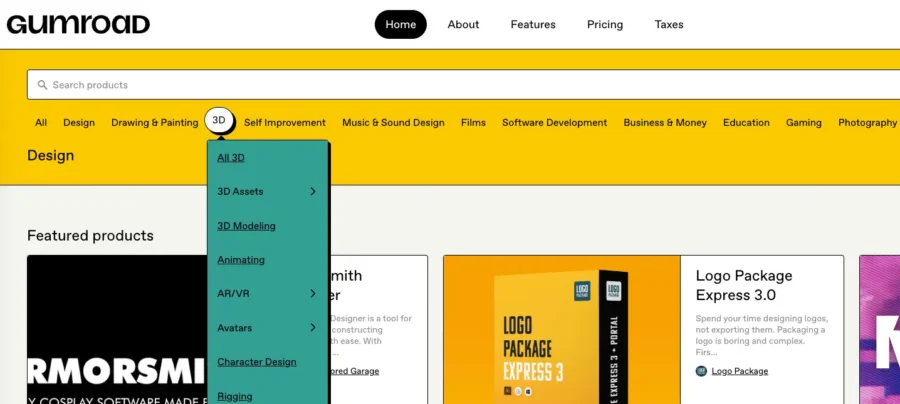Expand the AR/VR submenu arrow
Viewport: 900px width, 404px height.
tap(313, 293)
